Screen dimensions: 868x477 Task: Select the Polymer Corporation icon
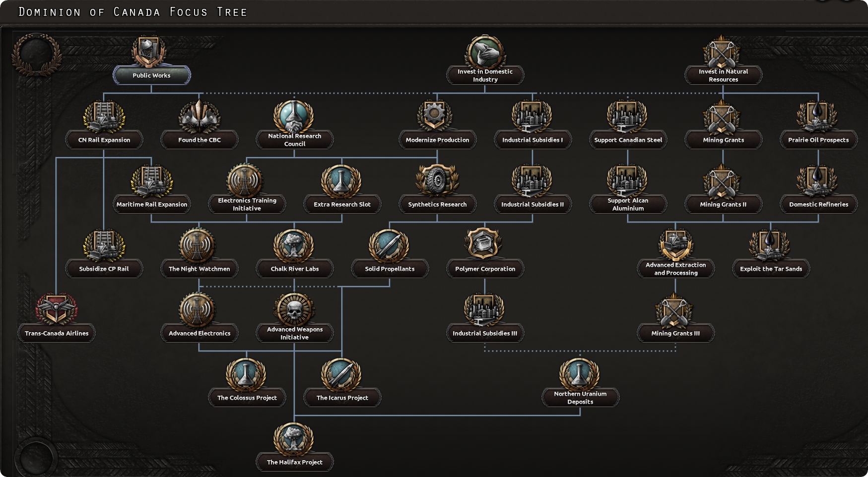pos(483,244)
